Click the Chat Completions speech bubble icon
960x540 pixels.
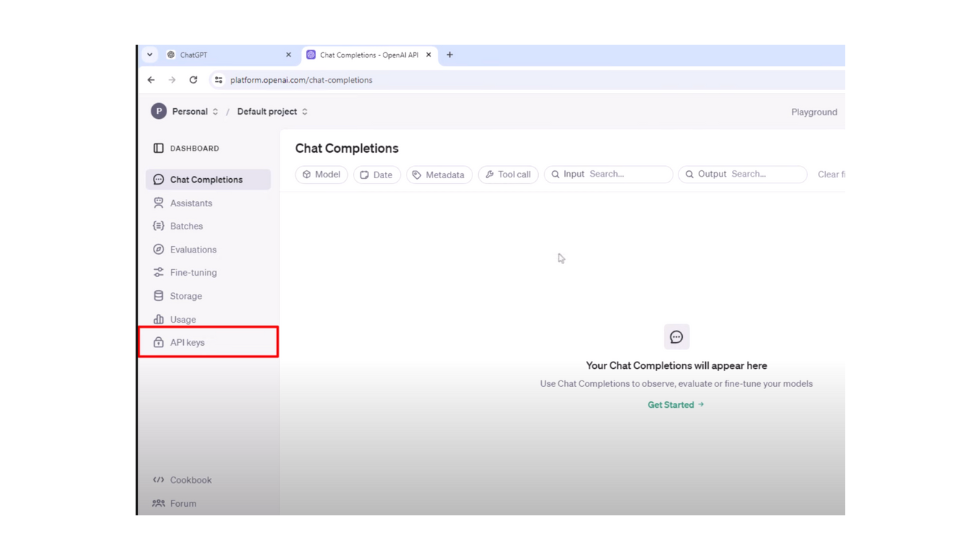point(159,179)
